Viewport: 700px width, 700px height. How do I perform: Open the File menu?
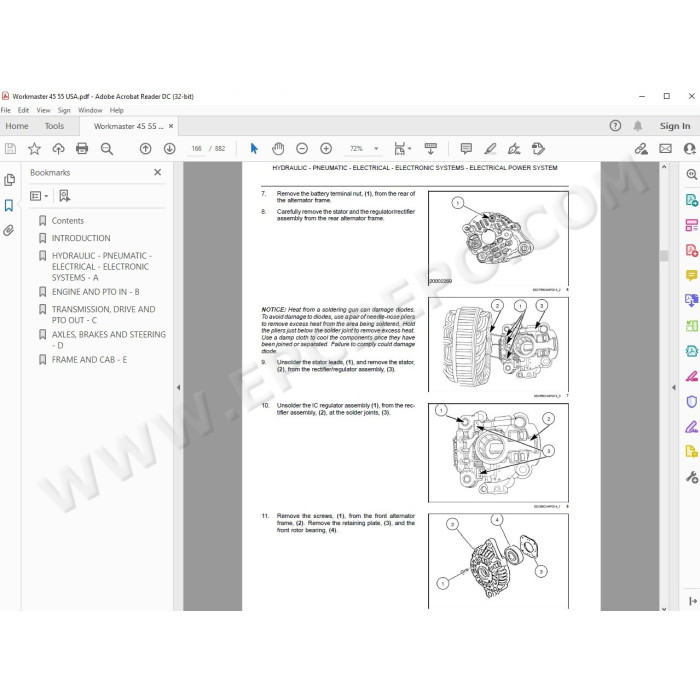[6, 110]
